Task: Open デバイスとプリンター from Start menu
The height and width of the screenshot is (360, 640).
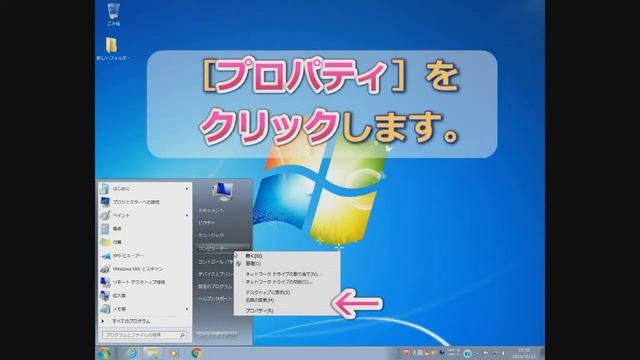Action: [216, 274]
